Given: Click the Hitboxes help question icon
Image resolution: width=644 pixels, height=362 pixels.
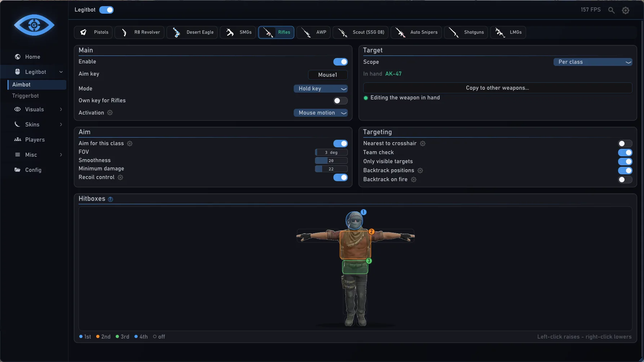Looking at the screenshot, I should click(111, 199).
